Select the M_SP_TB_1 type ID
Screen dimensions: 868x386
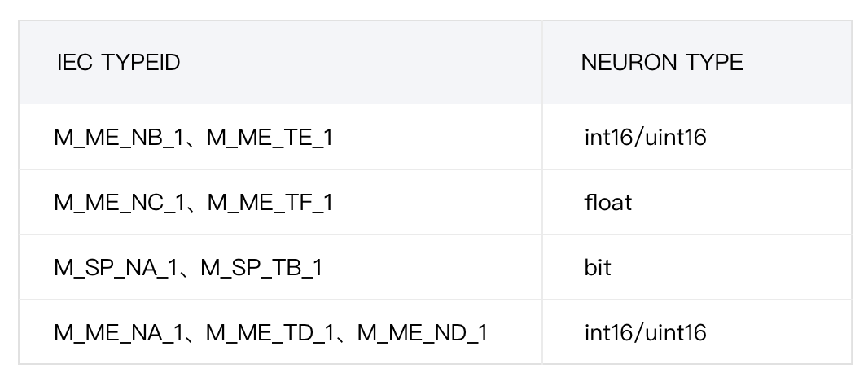tap(261, 267)
